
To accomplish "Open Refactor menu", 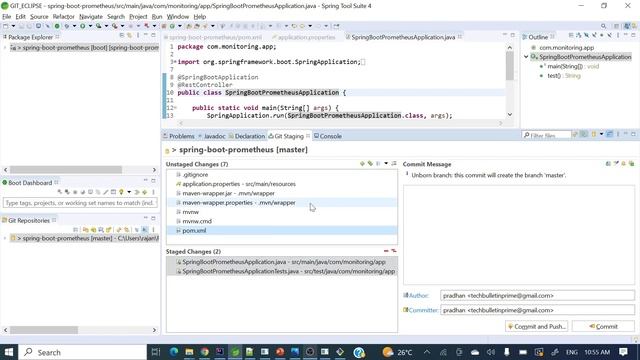I will point(63,17).
